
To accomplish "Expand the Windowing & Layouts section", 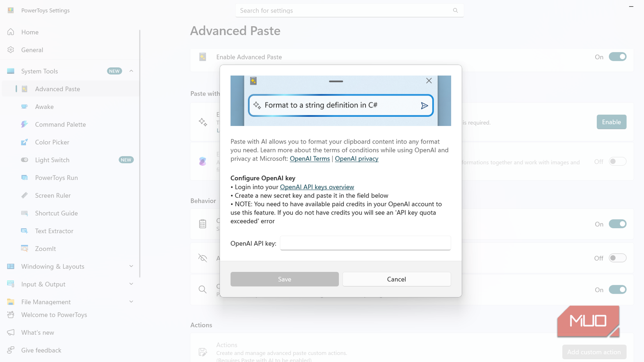I will 131,266.
